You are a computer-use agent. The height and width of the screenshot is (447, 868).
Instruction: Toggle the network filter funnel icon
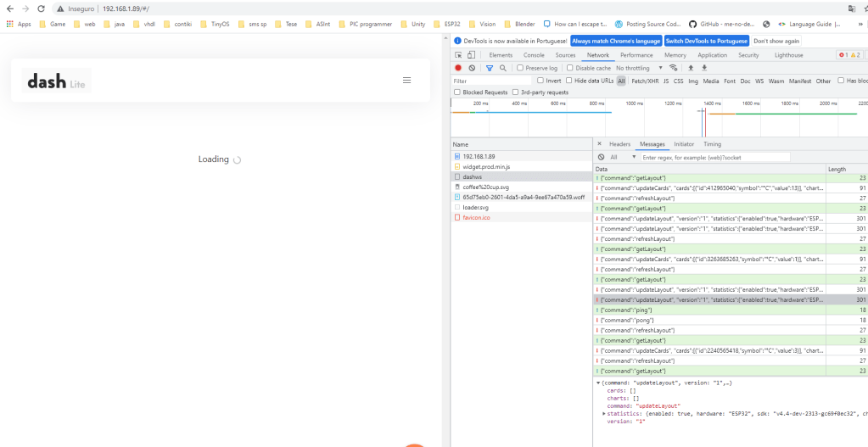click(490, 68)
